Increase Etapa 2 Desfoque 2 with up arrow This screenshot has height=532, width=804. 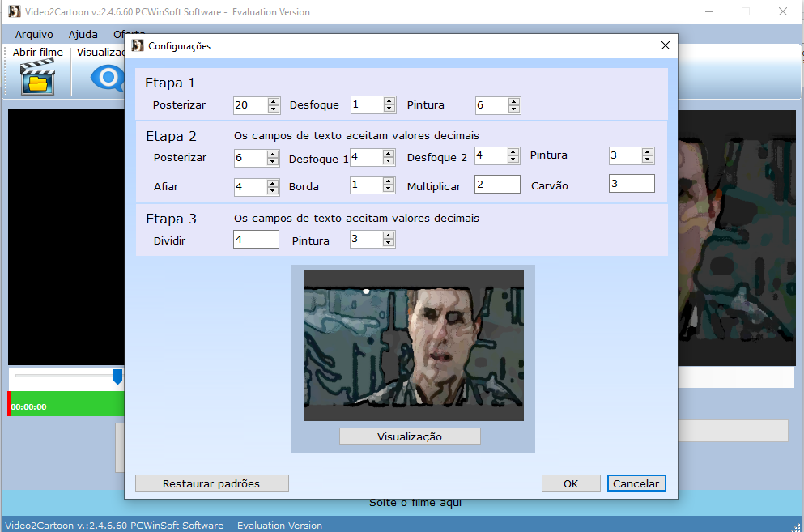[513, 151]
